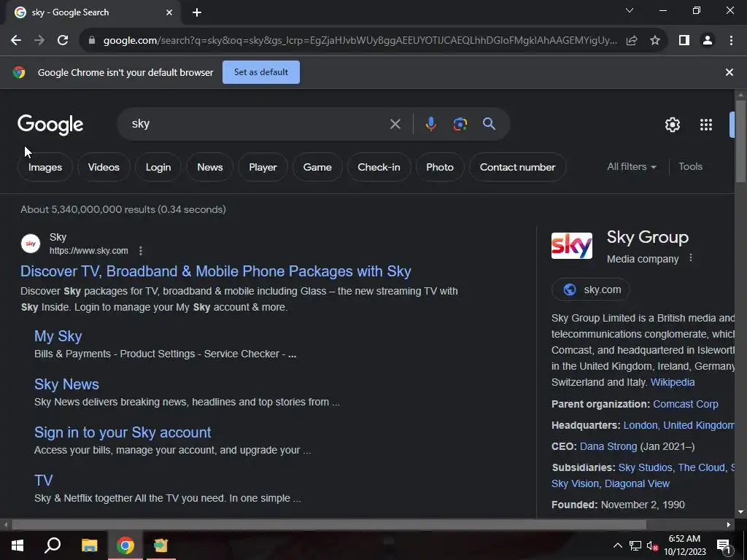
Task: Visit sky.com from knowledge panel
Action: [591, 289]
